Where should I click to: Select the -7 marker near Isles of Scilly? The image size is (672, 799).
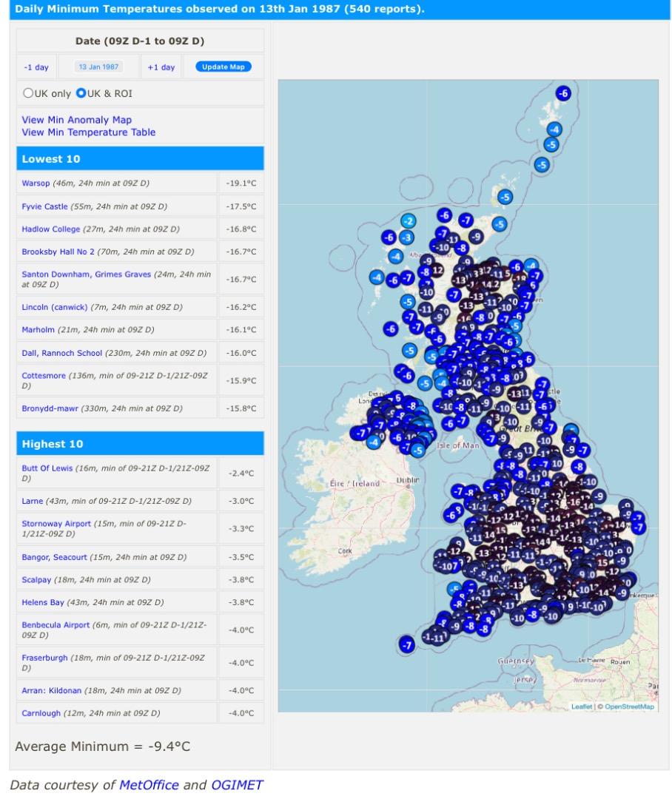pyautogui.click(x=406, y=644)
